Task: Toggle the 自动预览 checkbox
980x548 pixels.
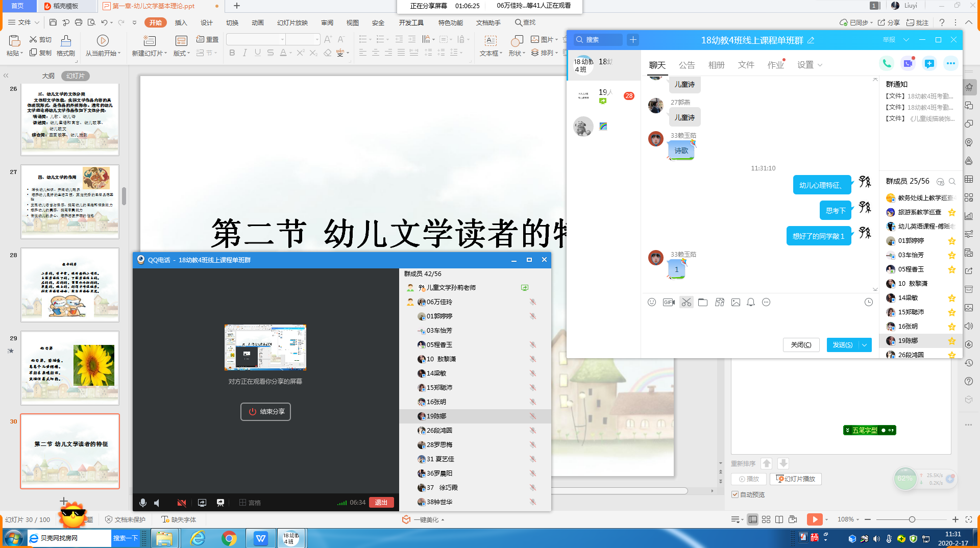Action: [735, 494]
